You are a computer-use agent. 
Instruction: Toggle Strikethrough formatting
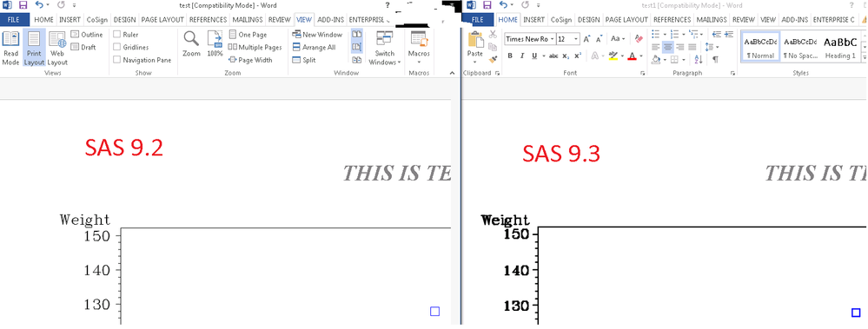(553, 56)
